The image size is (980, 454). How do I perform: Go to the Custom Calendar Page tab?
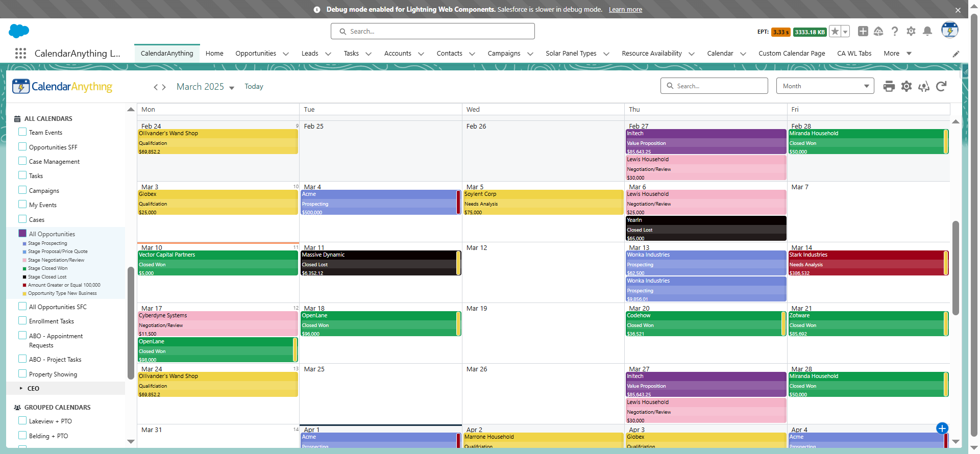792,54
